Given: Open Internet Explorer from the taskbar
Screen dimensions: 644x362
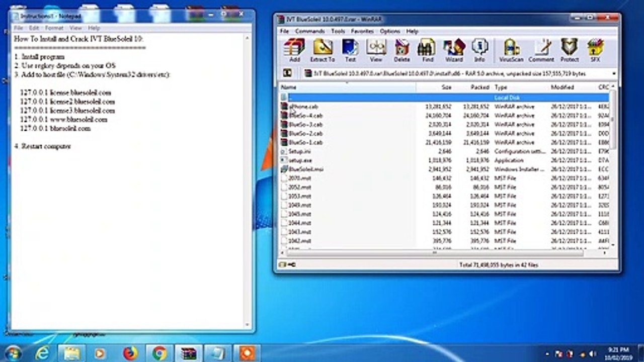Looking at the screenshot, I should [x=42, y=353].
